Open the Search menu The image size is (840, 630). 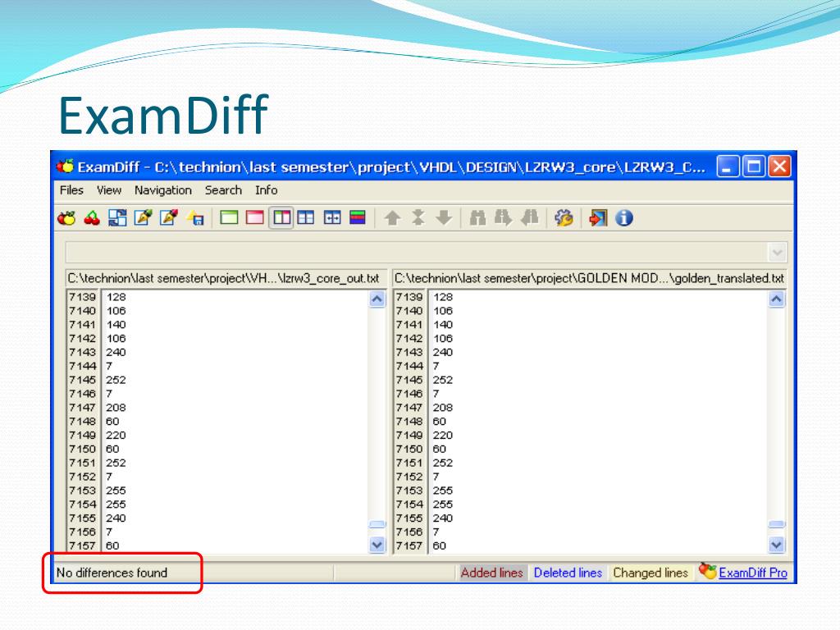point(223,190)
